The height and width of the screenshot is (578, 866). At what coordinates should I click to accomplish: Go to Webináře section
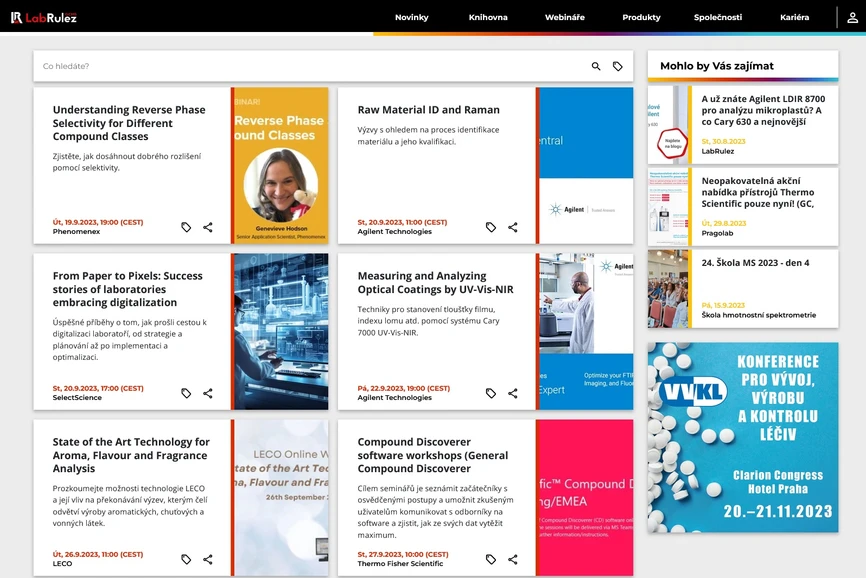(564, 18)
